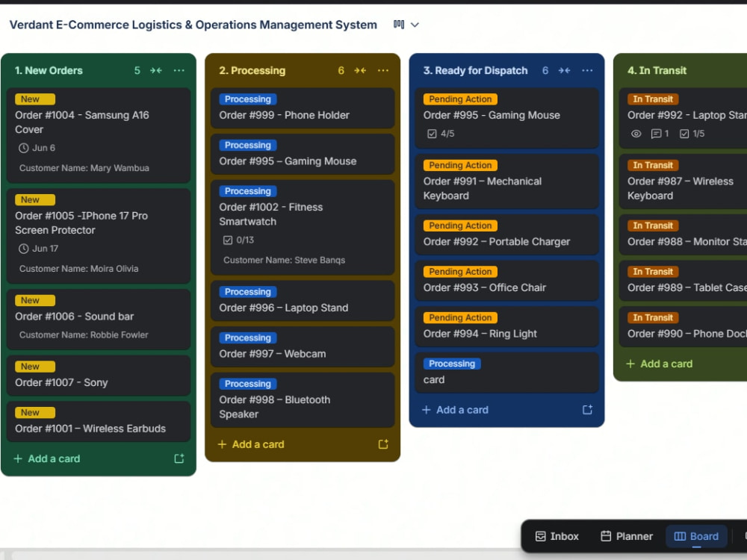Add a card to Ready for Dispatch
Viewport: 747px width, 560px height.
pyautogui.click(x=455, y=409)
